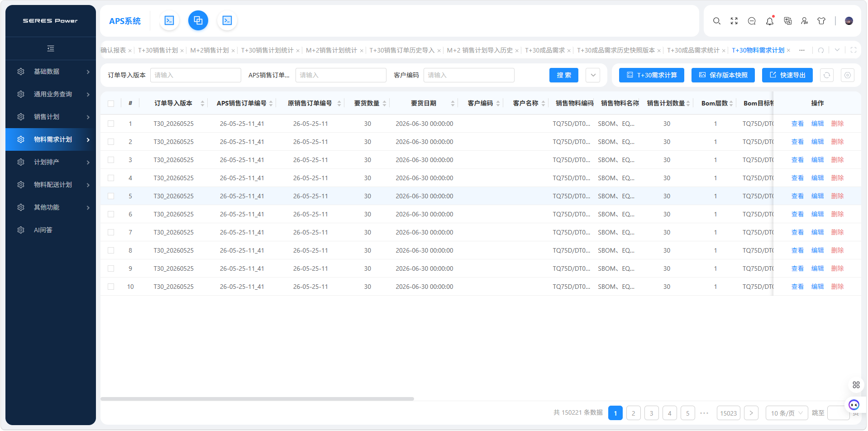Switch to the T+30销售计划统计 tab

click(x=267, y=50)
